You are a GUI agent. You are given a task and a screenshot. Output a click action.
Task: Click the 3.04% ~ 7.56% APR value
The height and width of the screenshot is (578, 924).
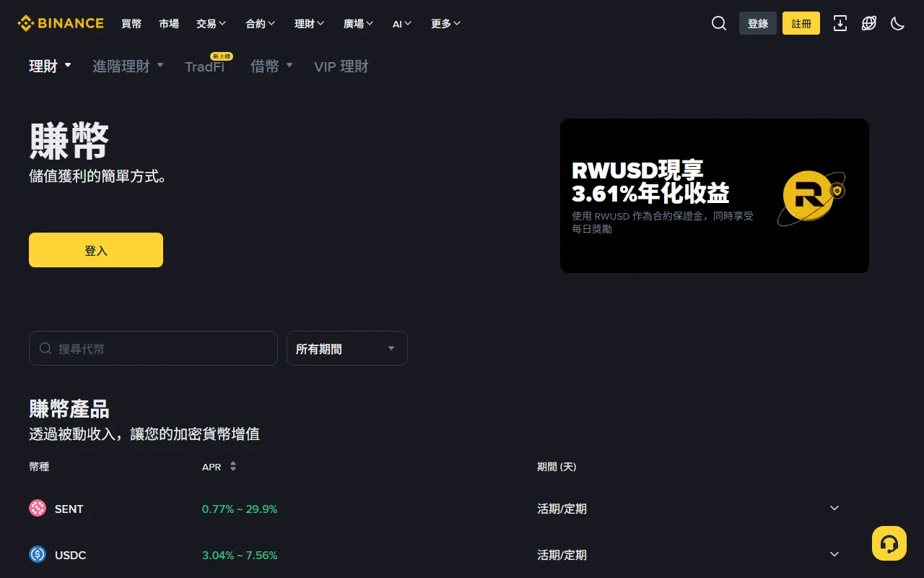(x=240, y=555)
